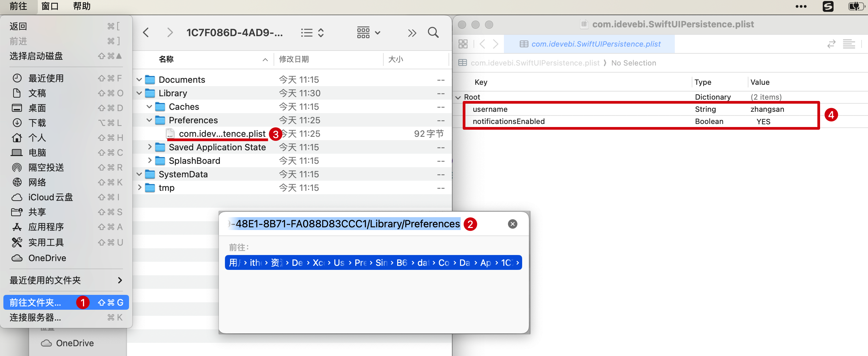Collapse the Documents folder disclosure
This screenshot has height=356, width=868.
pos(139,80)
